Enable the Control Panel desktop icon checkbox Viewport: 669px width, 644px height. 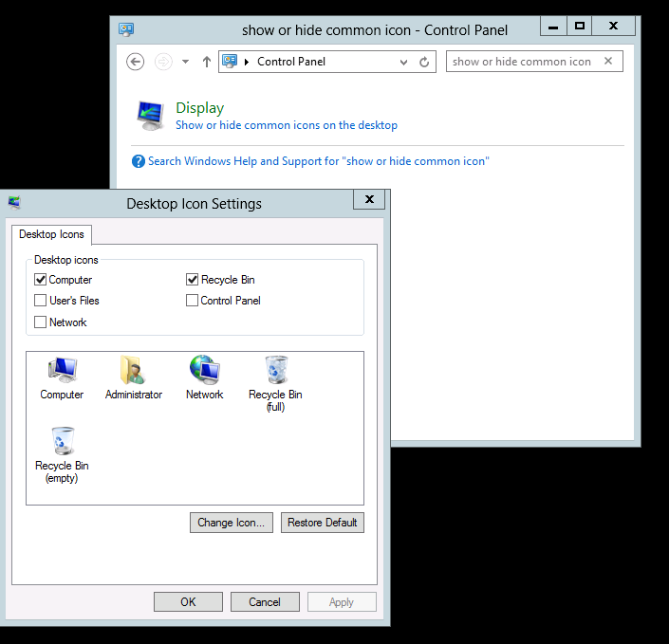[192, 301]
